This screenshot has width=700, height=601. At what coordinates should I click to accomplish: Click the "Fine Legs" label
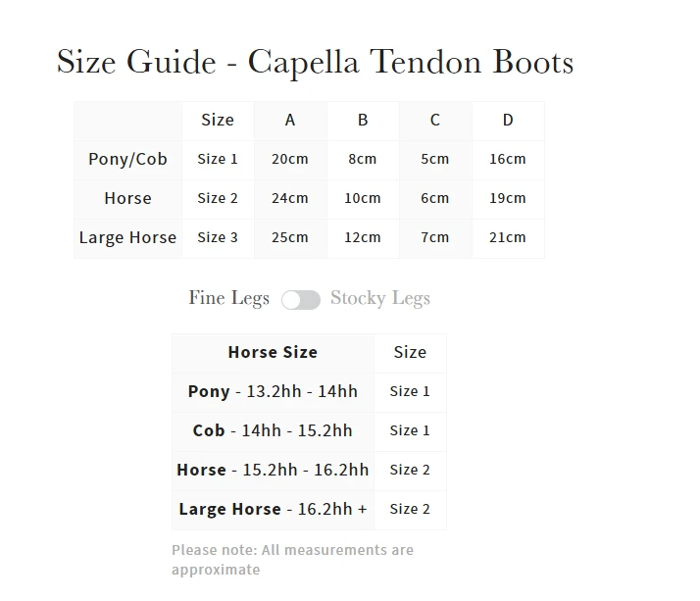(228, 298)
